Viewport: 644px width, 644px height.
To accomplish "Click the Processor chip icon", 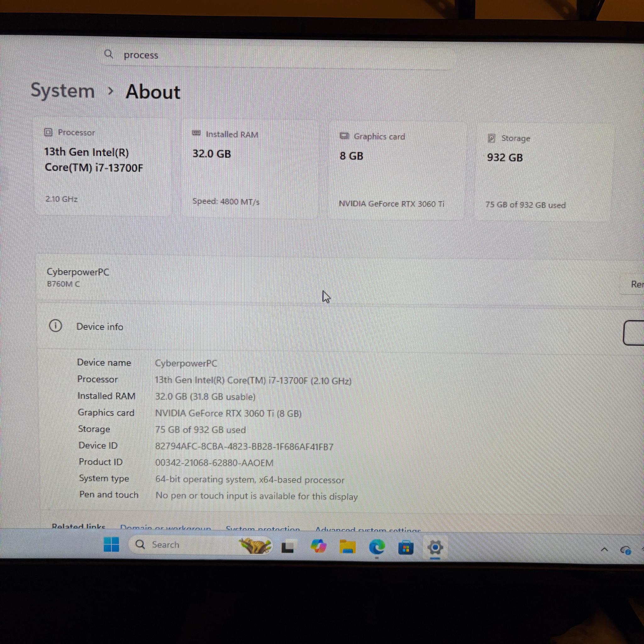I will (48, 132).
